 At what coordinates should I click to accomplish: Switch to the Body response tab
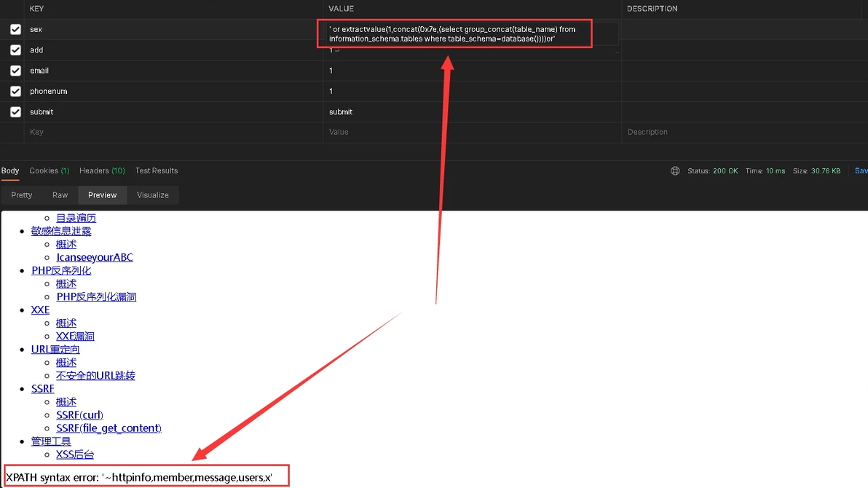tap(10, 170)
